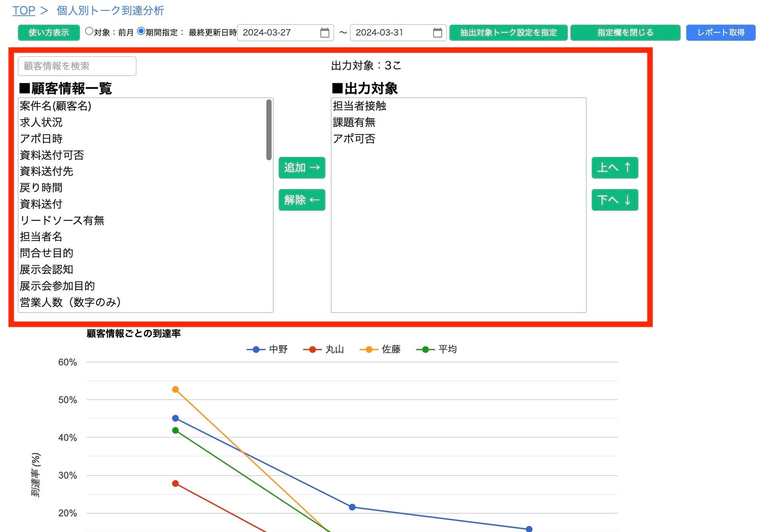Open 抽出対象トーク設定を指定
This screenshot has height=532, width=780.
tap(508, 33)
